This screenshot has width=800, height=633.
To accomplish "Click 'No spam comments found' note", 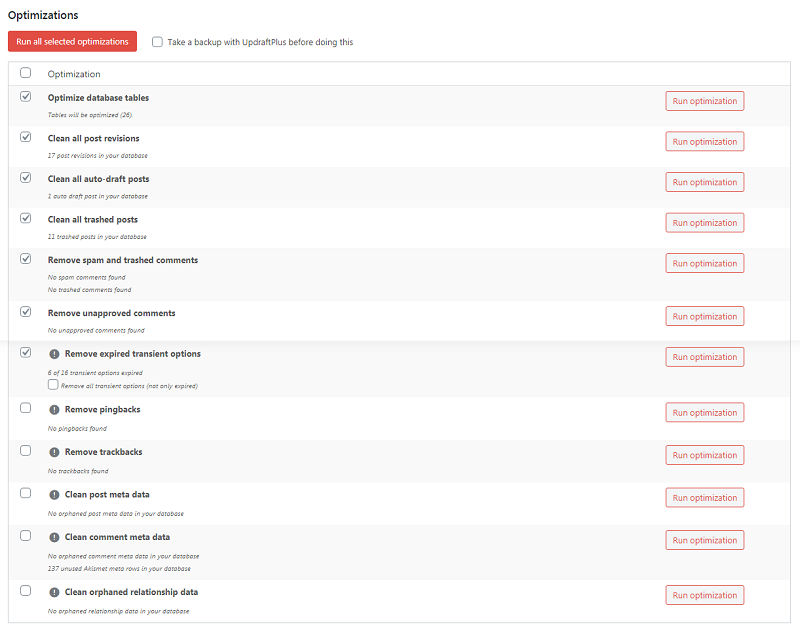I will pos(87,277).
